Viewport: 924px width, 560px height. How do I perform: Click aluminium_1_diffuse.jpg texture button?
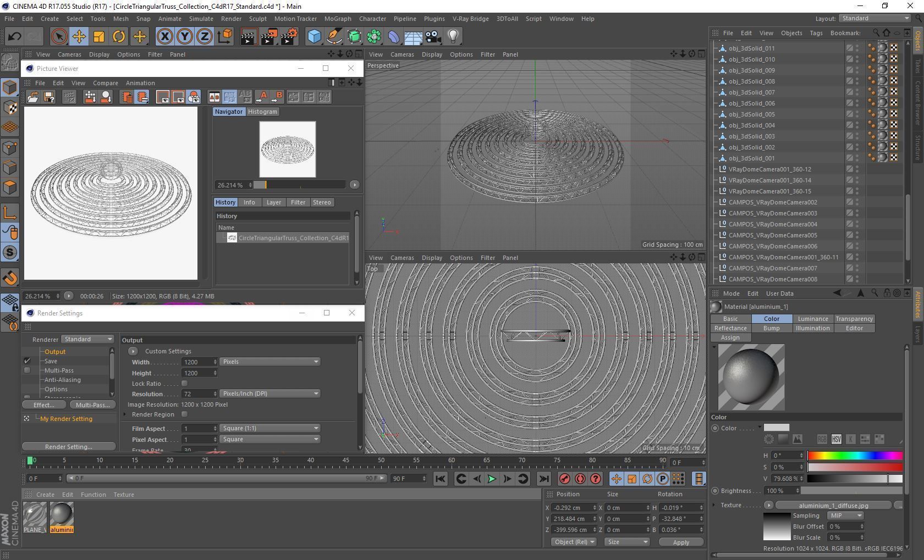pos(834,505)
